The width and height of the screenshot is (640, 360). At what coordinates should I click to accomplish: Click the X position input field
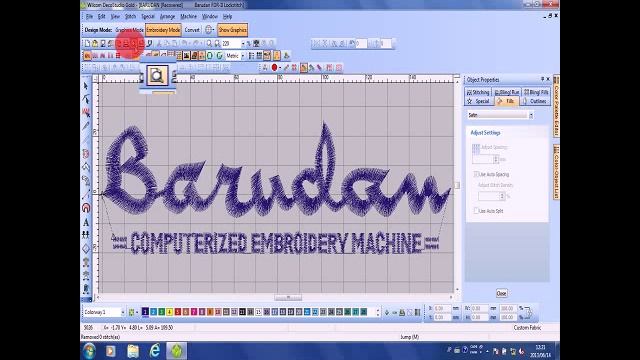click(443, 309)
